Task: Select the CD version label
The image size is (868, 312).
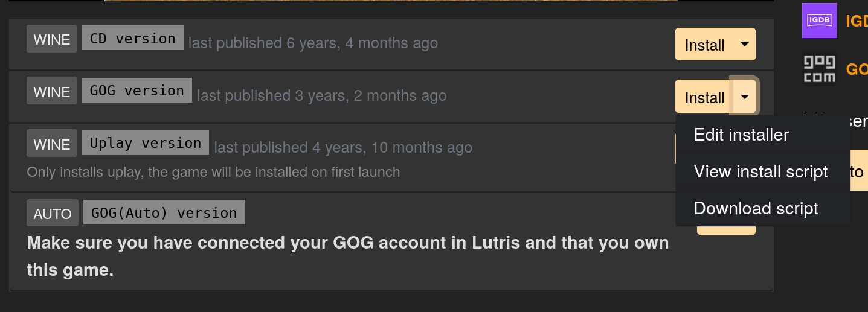Action: coord(132,39)
